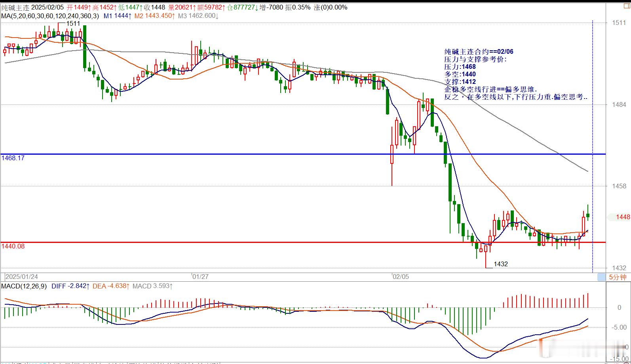Screen dimensions: 631x364
Task: Click the 额59782 turnover value
Action: tap(212, 7)
